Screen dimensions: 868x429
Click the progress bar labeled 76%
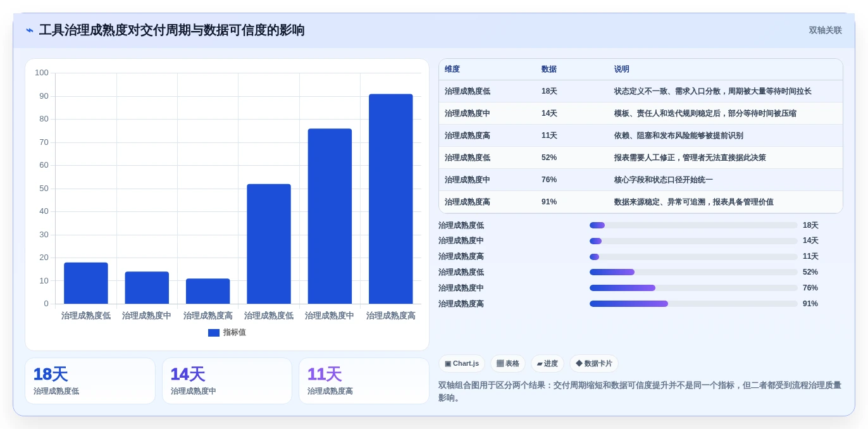pyautogui.click(x=693, y=288)
